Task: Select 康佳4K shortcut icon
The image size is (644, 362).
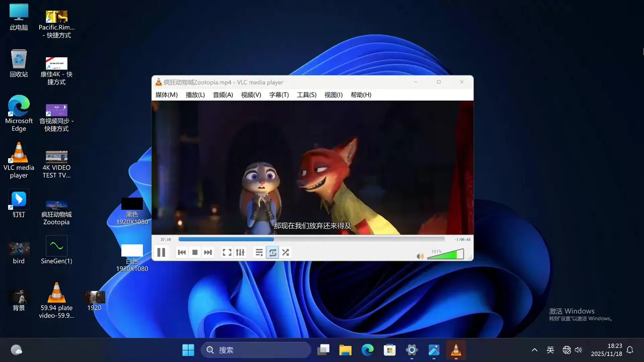Action: point(56,71)
